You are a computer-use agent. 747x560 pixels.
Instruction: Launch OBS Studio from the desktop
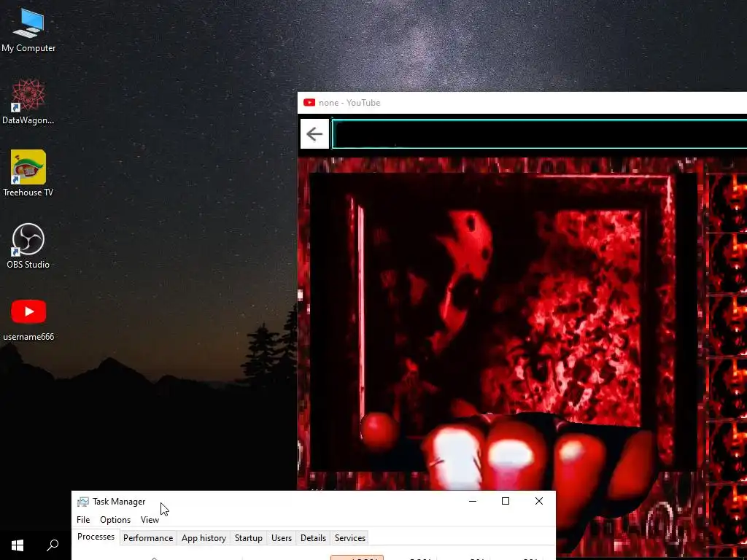28,246
